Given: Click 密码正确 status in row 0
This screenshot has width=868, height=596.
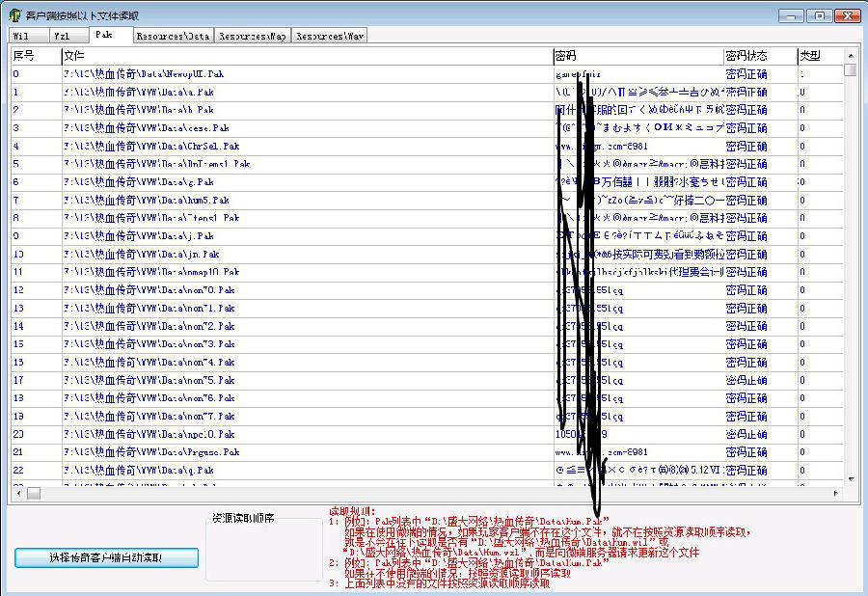Looking at the screenshot, I should coord(746,73).
